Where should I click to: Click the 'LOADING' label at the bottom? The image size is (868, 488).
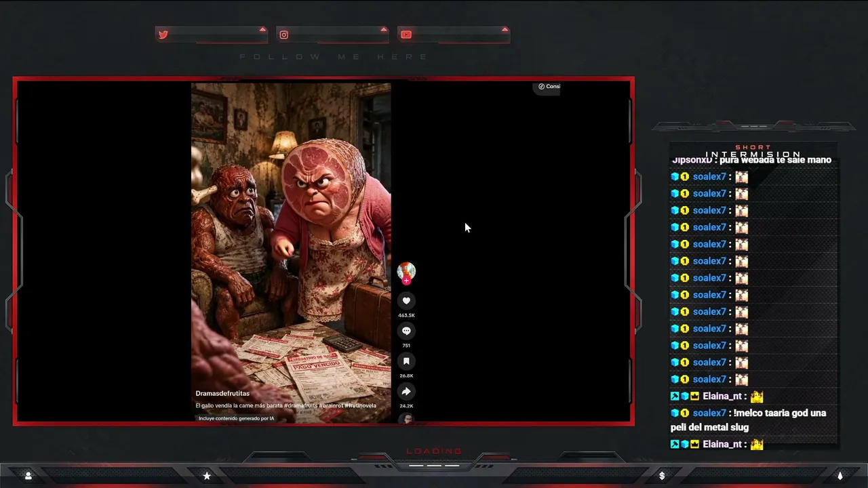click(x=434, y=451)
